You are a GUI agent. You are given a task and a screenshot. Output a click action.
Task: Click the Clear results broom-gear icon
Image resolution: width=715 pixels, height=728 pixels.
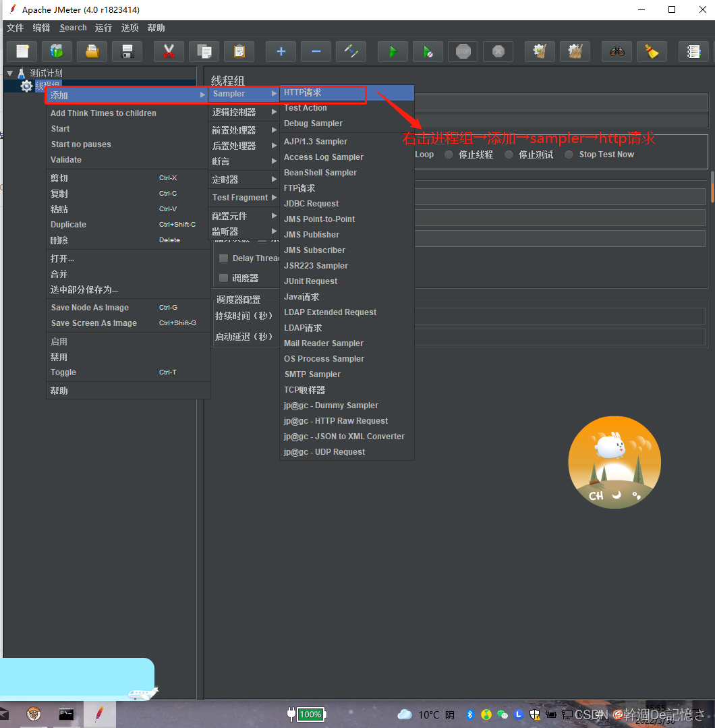540,51
